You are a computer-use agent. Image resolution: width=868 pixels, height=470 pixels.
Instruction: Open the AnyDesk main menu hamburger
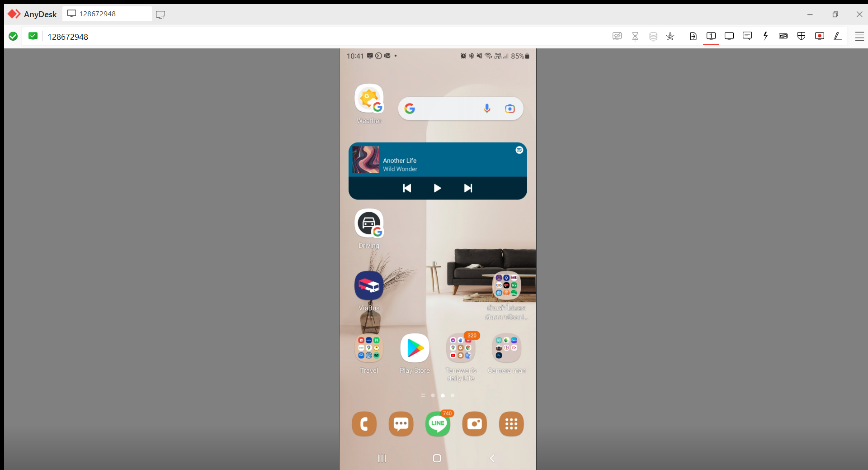click(x=859, y=37)
